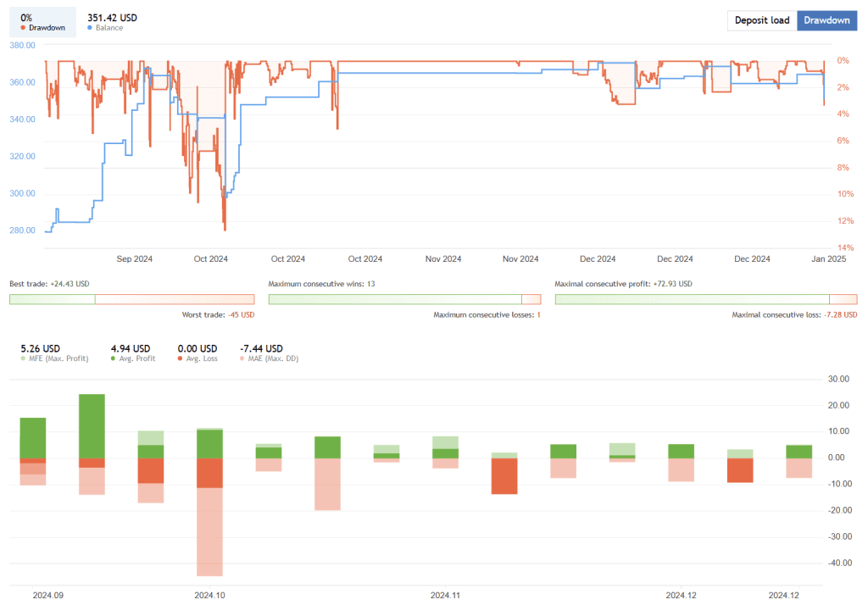Click the MFE (Max. Profit) green legend square

pyautogui.click(x=23, y=357)
